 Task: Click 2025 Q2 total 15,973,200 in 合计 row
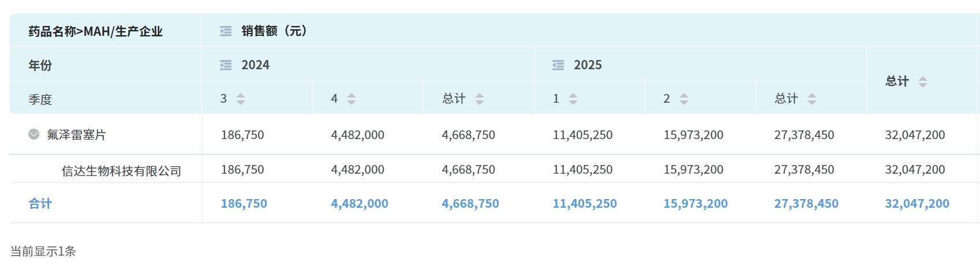(695, 204)
